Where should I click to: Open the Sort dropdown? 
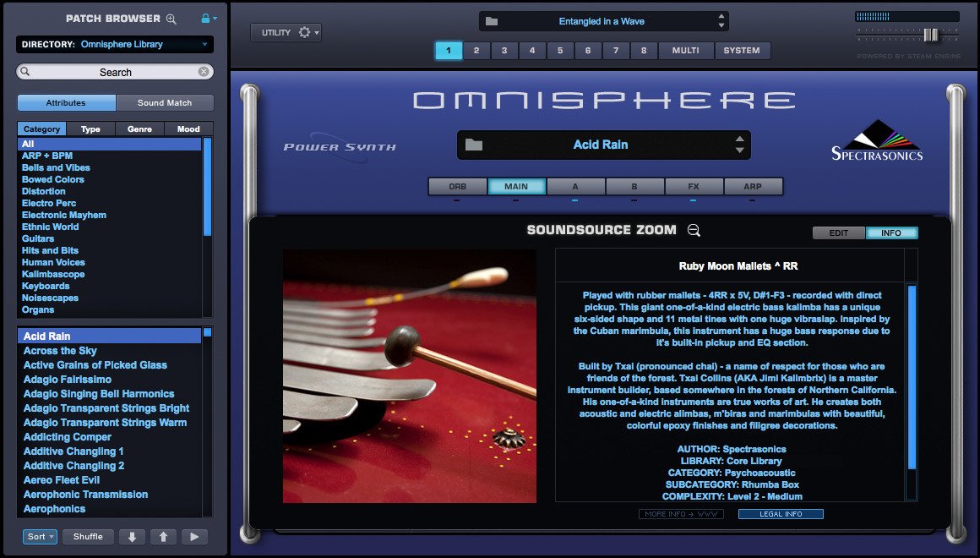pyautogui.click(x=40, y=537)
